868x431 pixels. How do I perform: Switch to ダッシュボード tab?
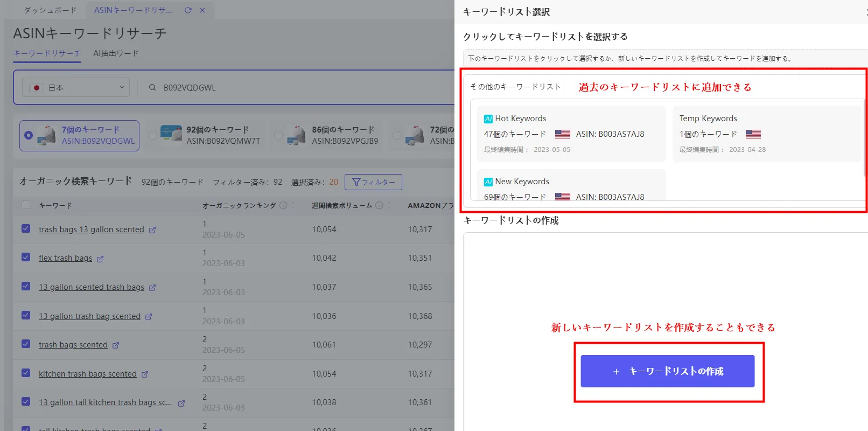(50, 10)
